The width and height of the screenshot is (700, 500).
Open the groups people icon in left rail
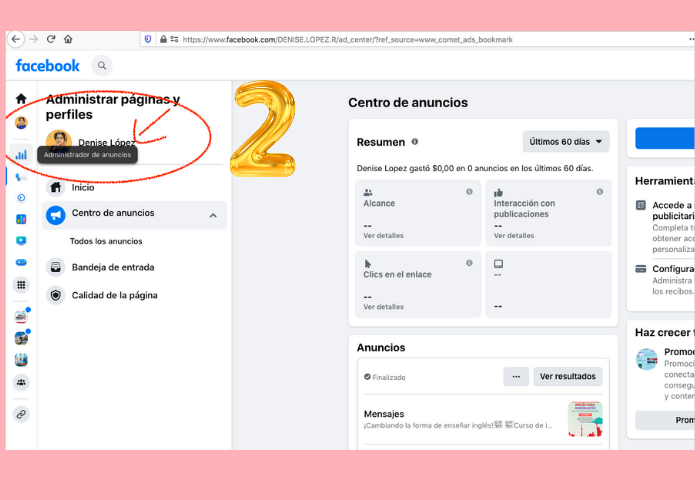[x=21, y=382]
